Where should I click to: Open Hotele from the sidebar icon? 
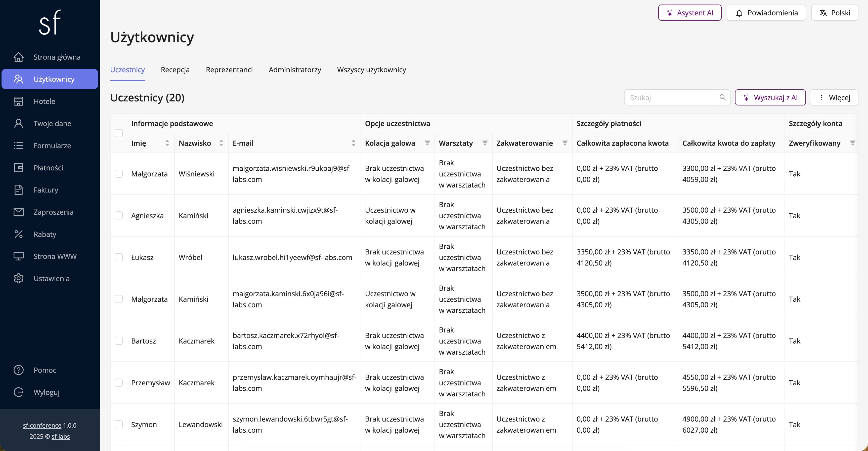[x=19, y=101]
